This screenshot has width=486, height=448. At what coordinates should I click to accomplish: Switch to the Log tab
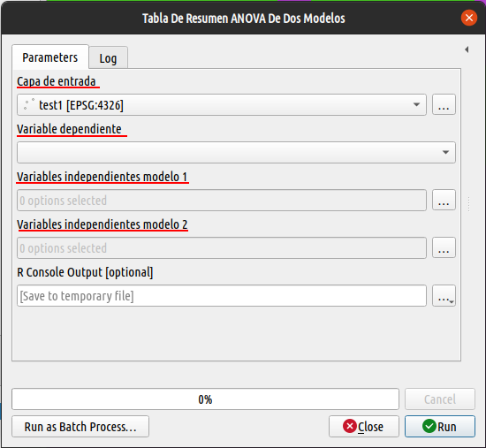(x=108, y=58)
